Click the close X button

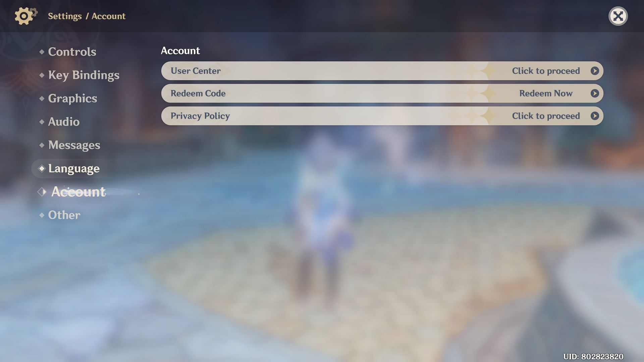click(x=618, y=15)
